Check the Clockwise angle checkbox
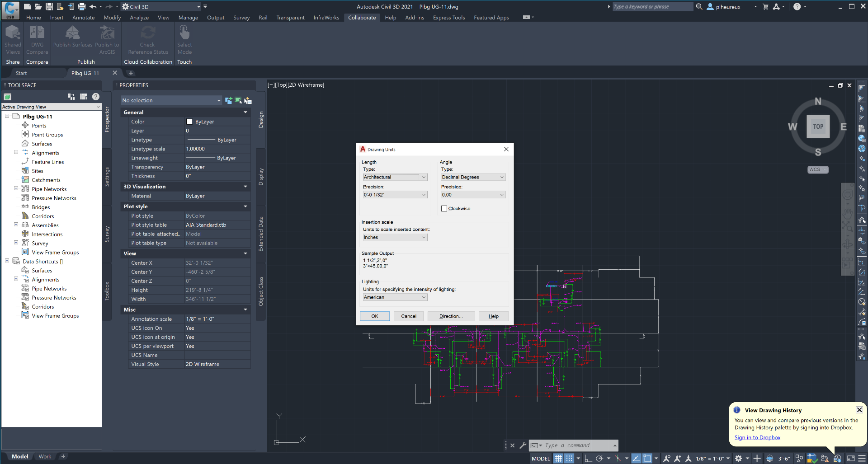 point(444,208)
